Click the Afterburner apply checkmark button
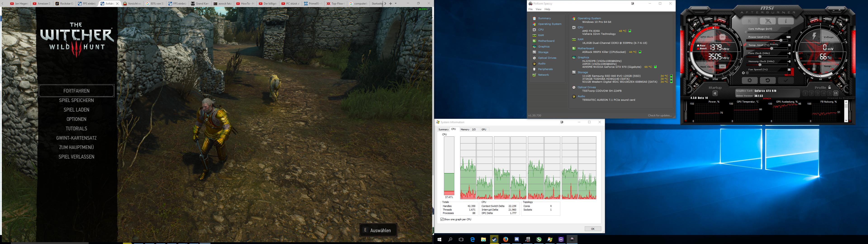The image size is (868, 244). [x=786, y=80]
